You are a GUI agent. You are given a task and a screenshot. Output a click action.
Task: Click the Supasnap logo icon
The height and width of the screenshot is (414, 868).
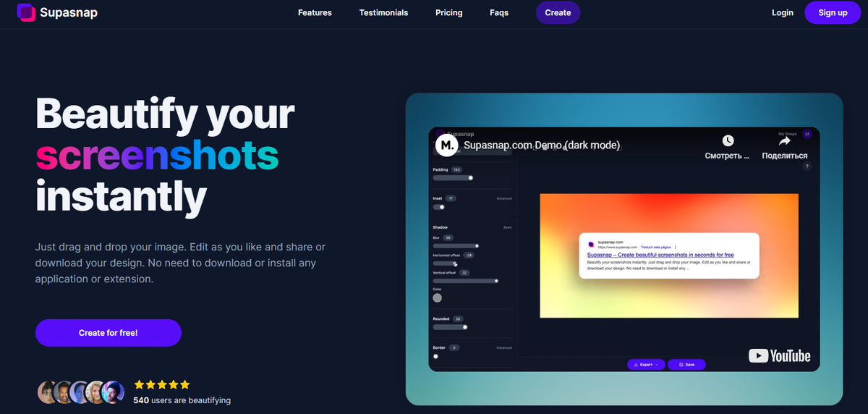point(27,12)
